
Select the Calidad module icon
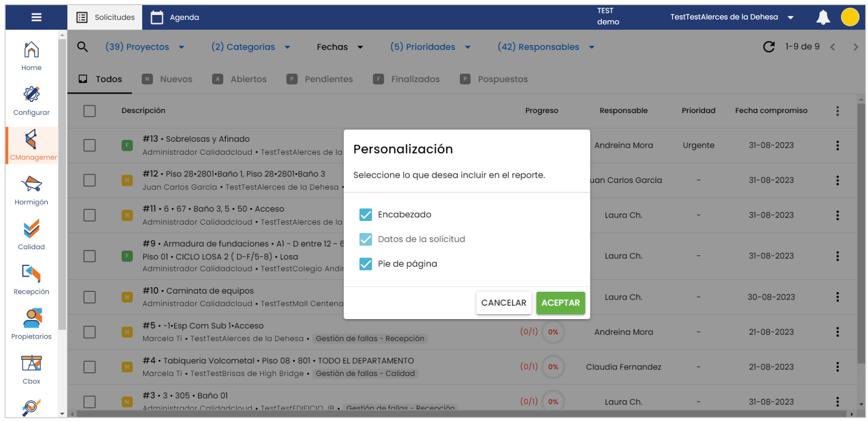31,229
